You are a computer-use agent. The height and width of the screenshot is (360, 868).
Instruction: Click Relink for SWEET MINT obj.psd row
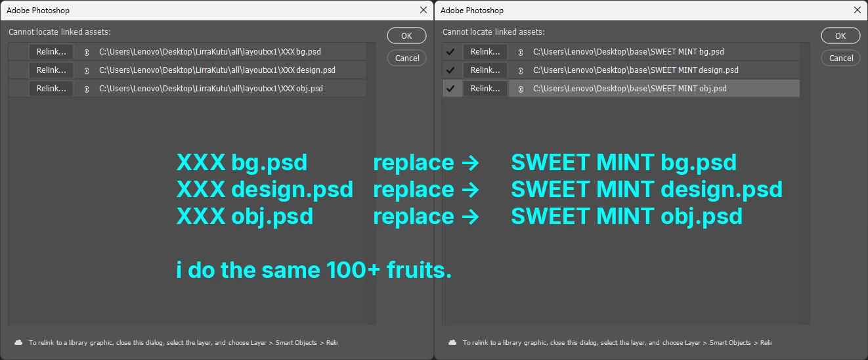point(485,88)
